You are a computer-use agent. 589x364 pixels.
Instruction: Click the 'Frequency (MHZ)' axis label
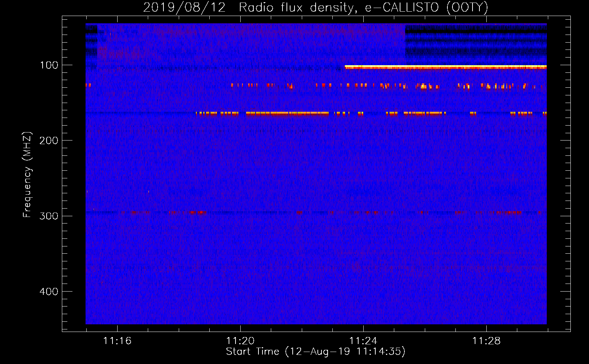pos(27,175)
